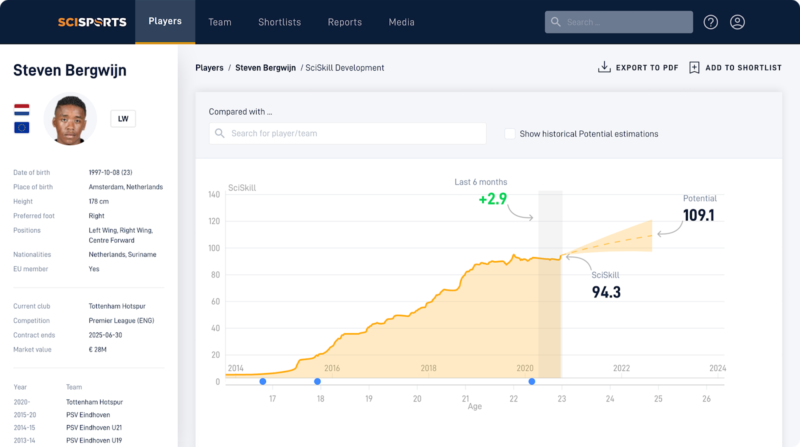This screenshot has height=447, width=800.
Task: Click the 2020- Tottenham Hotspur career row
Action: (x=68, y=402)
